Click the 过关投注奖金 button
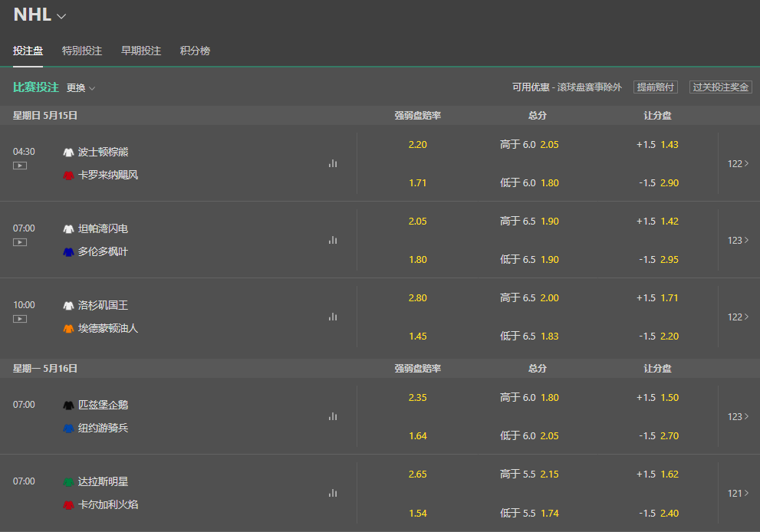The height and width of the screenshot is (532, 760). 720,87
